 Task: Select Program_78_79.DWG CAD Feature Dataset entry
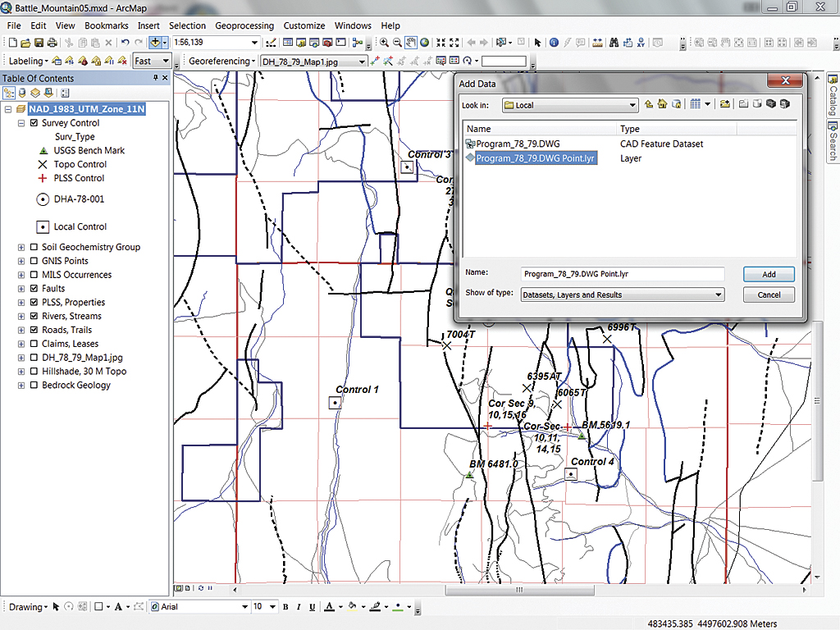tap(517, 144)
